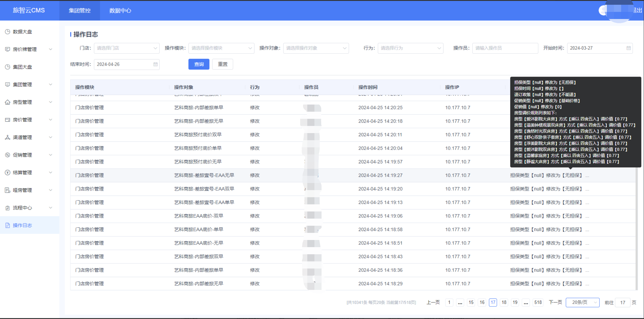Switch to the 集团管控 top tab
644x319 pixels.
tap(80, 10)
